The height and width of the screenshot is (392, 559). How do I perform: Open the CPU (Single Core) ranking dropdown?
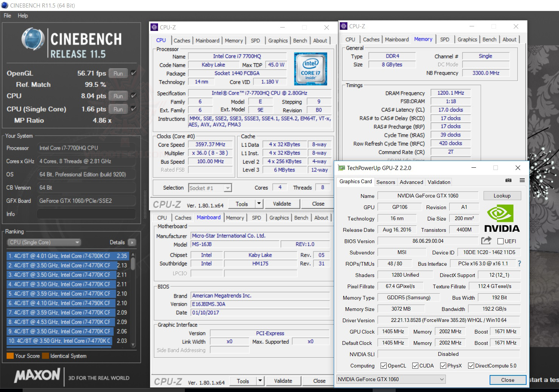click(44, 242)
